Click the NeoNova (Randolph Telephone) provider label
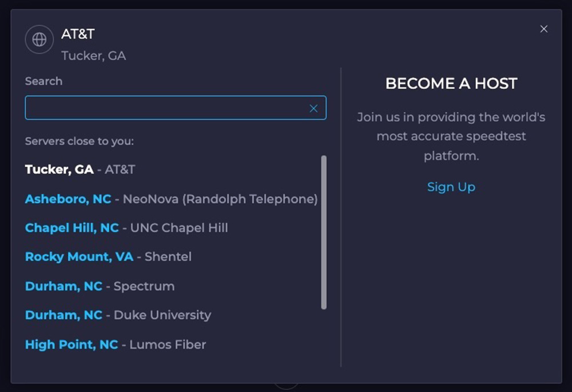 pos(220,199)
